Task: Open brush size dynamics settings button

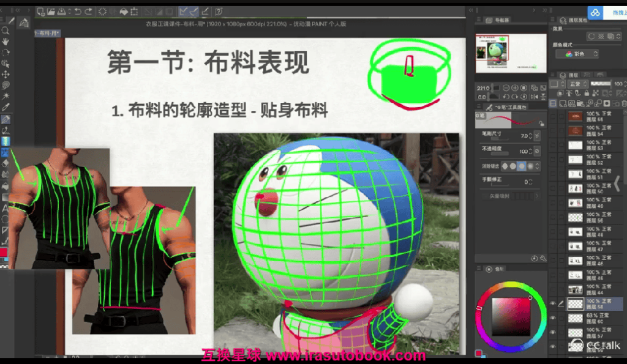Action: pyautogui.click(x=538, y=136)
